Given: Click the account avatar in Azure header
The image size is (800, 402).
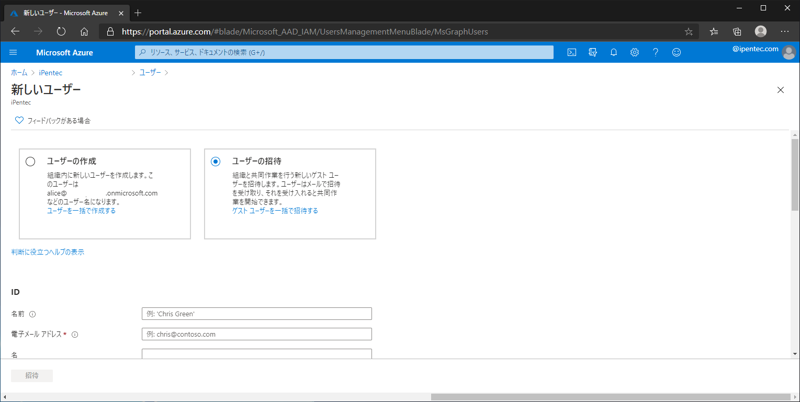Looking at the screenshot, I should (789, 53).
